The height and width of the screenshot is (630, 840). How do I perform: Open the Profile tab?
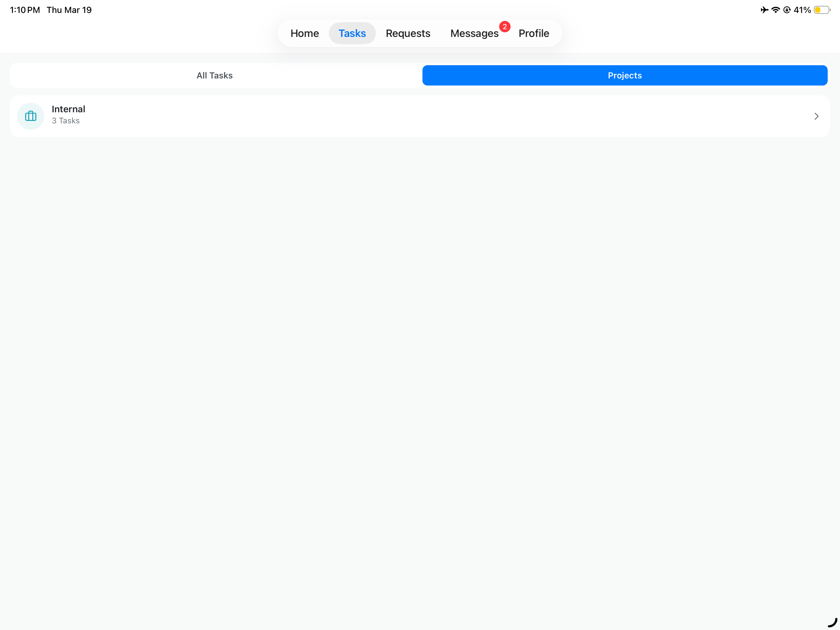[533, 34]
